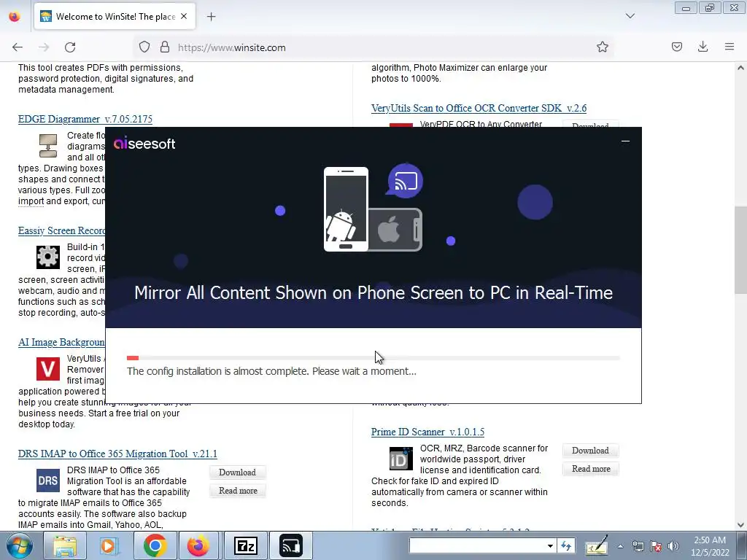Open the Windows Start menu
Image resolution: width=747 pixels, height=560 pixels.
[20, 545]
